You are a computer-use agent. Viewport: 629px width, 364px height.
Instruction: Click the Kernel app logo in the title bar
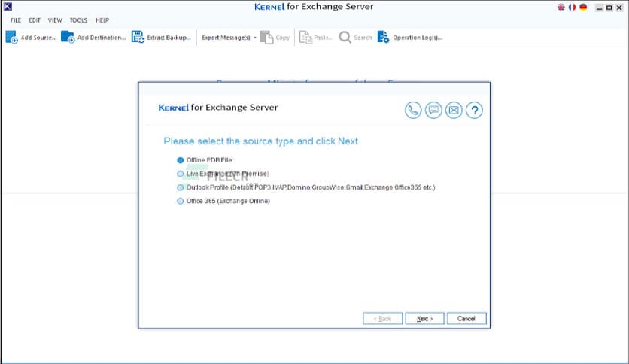click(8, 7)
